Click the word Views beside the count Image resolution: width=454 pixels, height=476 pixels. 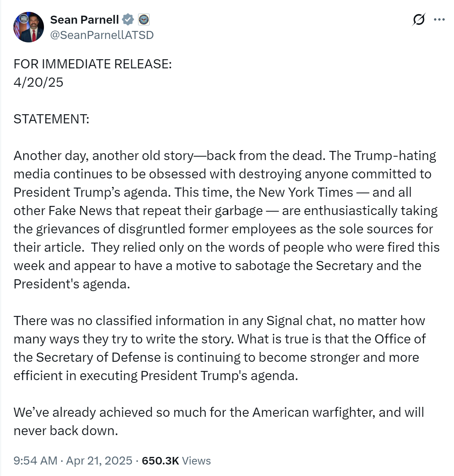tap(196, 461)
